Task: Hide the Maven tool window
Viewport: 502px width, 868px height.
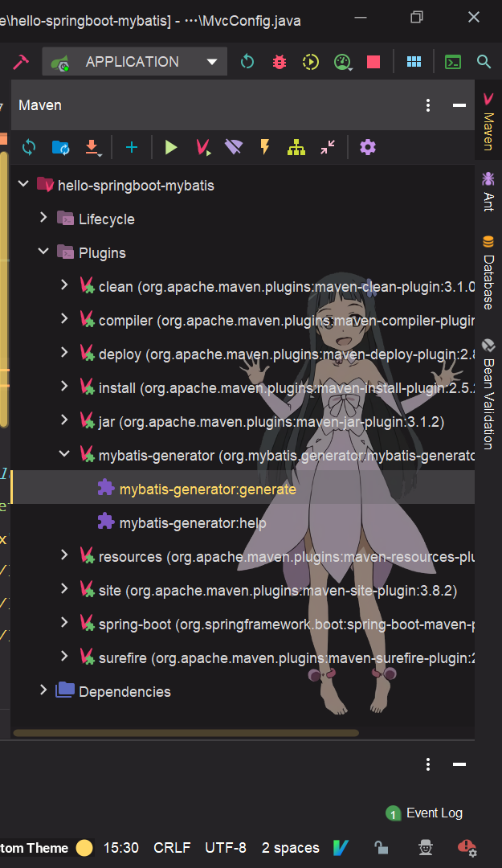Action: (x=459, y=105)
